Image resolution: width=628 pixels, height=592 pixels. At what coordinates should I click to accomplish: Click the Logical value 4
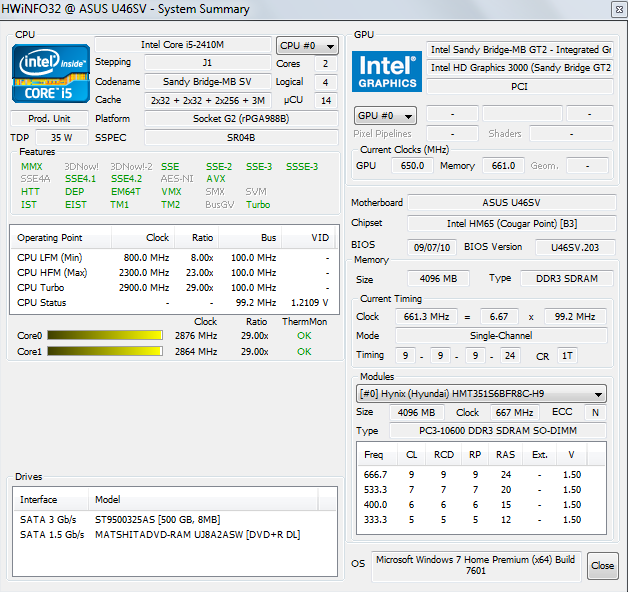(x=325, y=82)
